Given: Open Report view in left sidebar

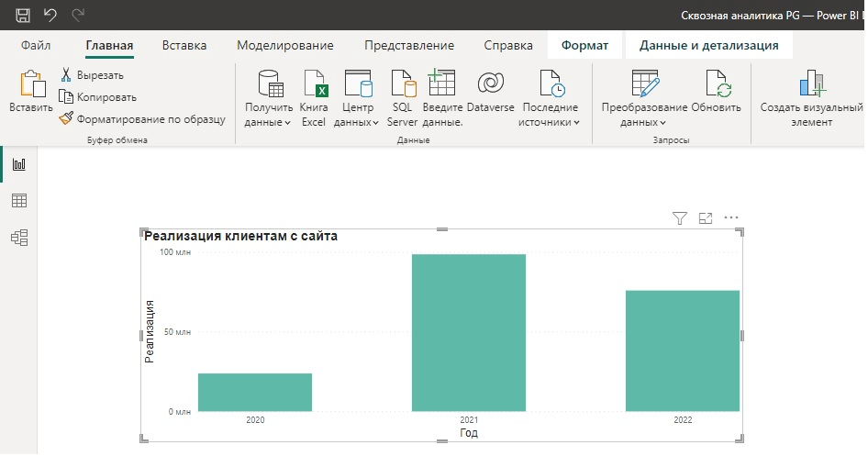Looking at the screenshot, I should pos(18,164).
